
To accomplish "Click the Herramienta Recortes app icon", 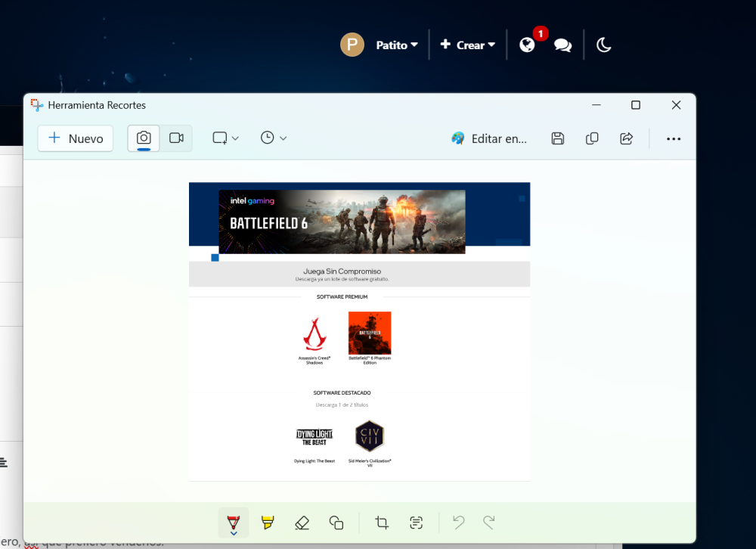I will pyautogui.click(x=37, y=105).
